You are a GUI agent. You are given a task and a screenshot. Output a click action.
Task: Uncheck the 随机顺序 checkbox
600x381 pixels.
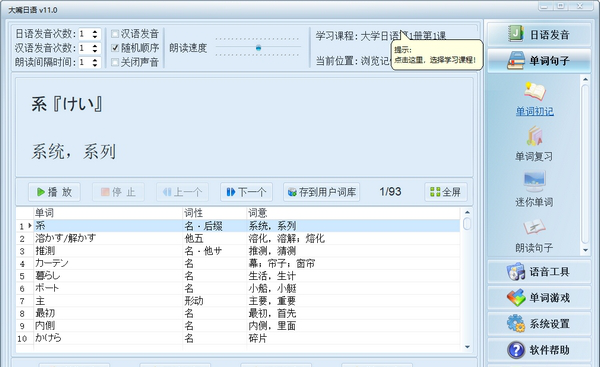click(x=115, y=48)
